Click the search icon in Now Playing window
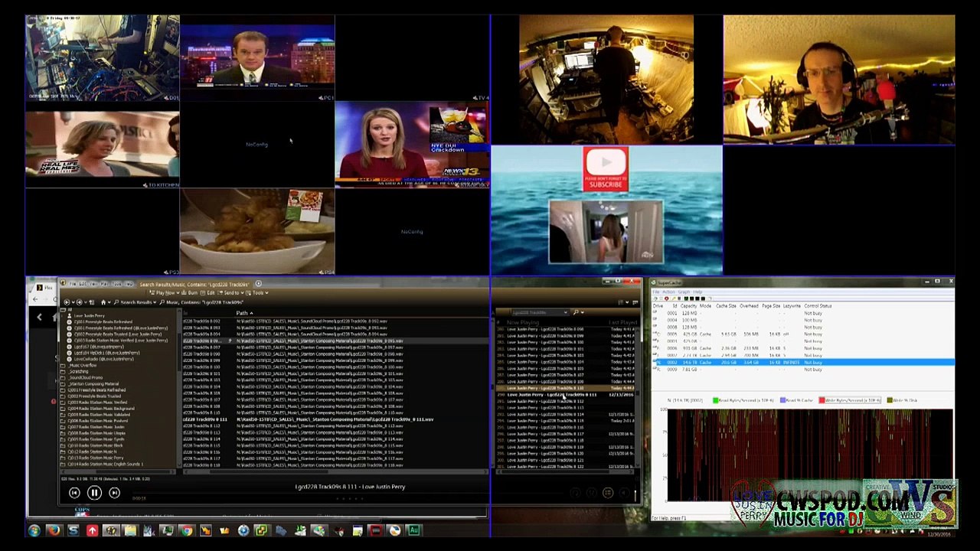The height and width of the screenshot is (551, 980). coord(576,312)
